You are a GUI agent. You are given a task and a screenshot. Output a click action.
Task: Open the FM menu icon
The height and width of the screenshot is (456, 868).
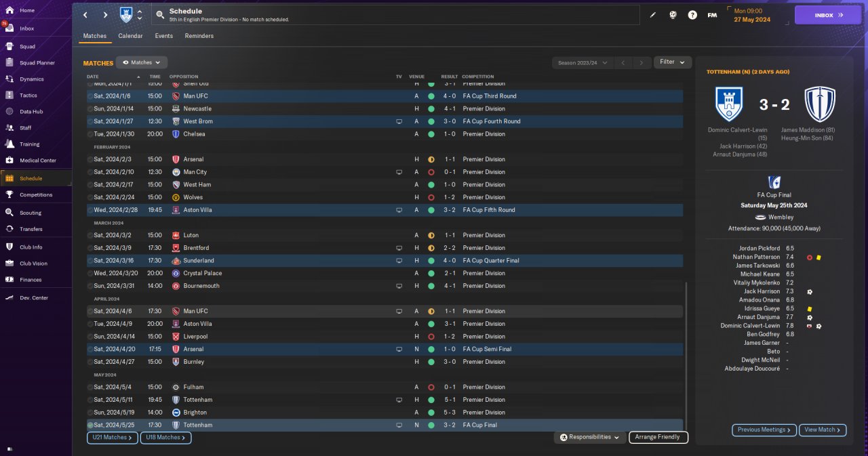(712, 15)
